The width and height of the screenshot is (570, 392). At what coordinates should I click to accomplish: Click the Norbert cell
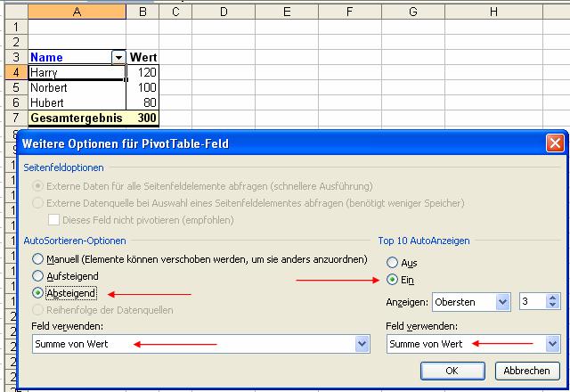click(x=77, y=87)
